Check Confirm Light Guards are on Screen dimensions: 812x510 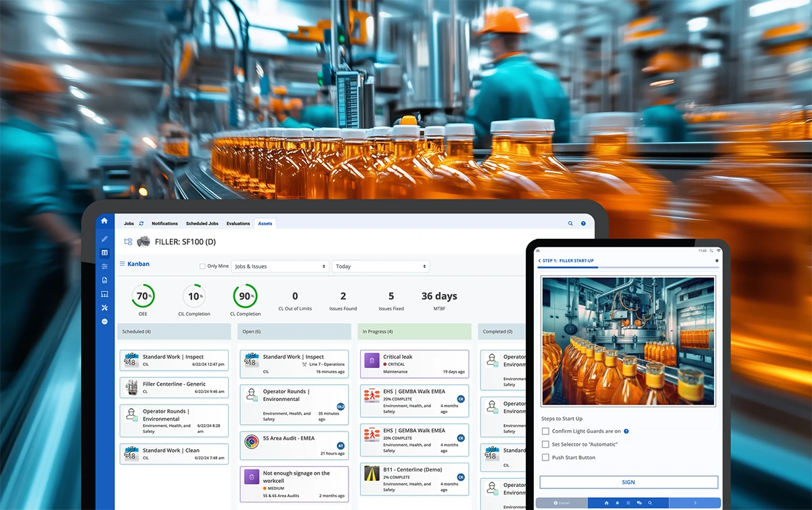pos(545,431)
